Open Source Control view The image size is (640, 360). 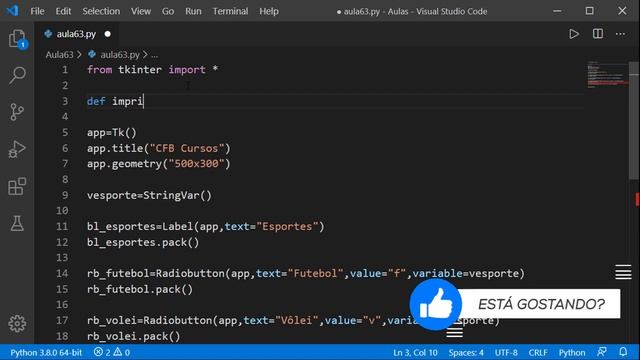point(17,112)
